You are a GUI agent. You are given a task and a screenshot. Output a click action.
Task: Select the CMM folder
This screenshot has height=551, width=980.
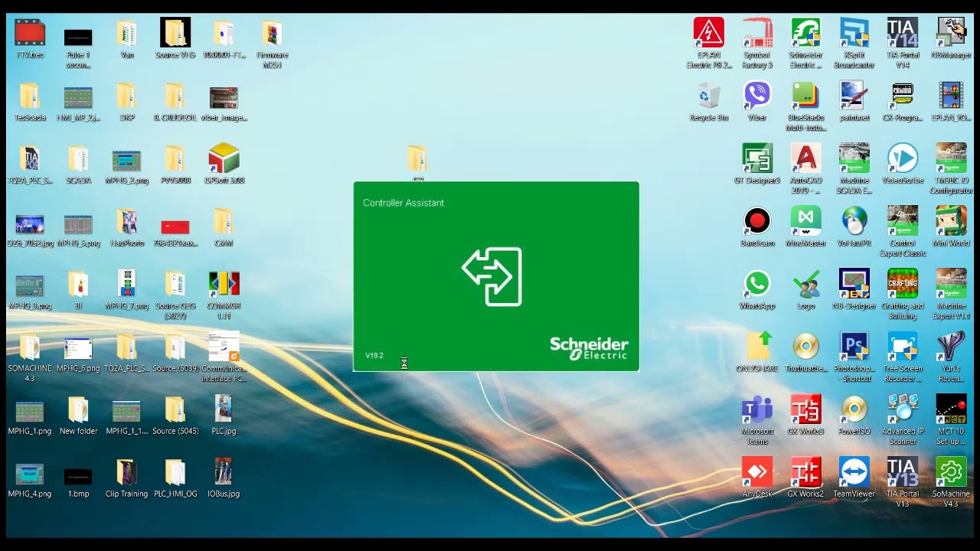click(224, 221)
